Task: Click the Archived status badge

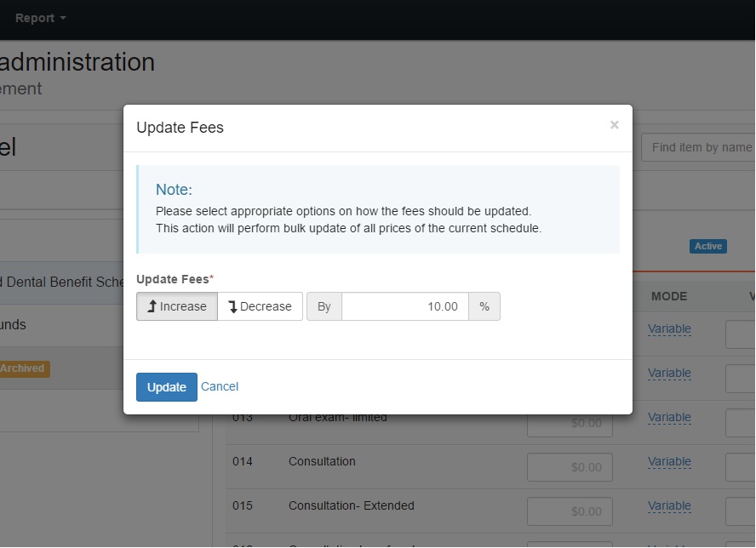Action: 24,368
